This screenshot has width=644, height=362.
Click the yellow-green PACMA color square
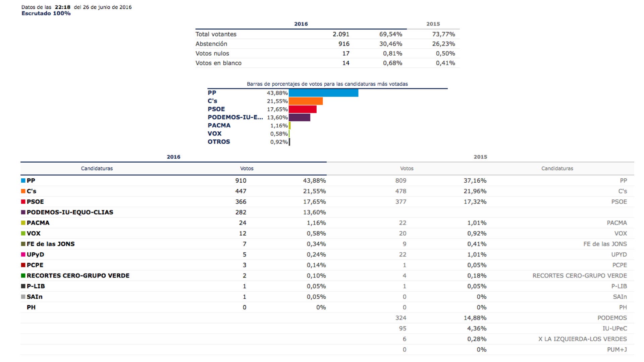click(23, 223)
